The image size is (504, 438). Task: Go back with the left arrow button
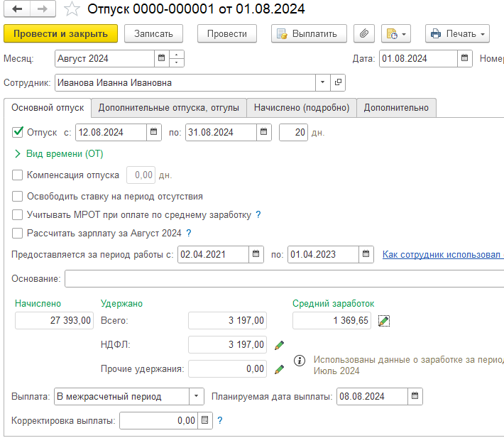tap(17, 9)
